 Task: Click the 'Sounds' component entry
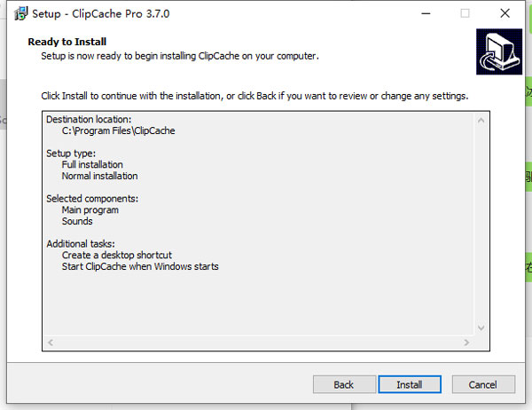tap(77, 221)
